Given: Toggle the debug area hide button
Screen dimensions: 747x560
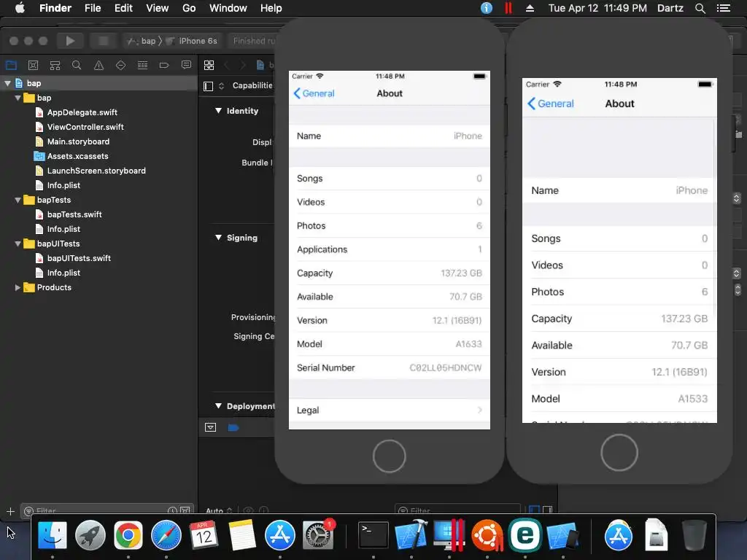Looking at the screenshot, I should point(210,427).
